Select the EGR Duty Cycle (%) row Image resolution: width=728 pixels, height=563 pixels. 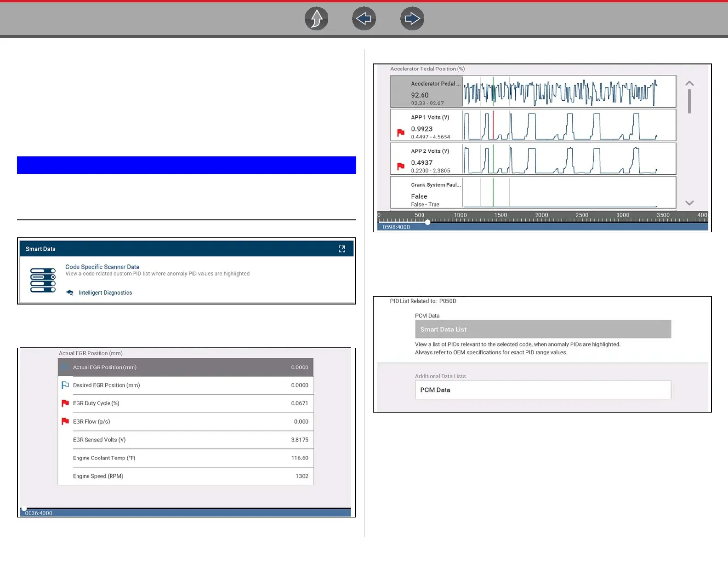(186, 403)
